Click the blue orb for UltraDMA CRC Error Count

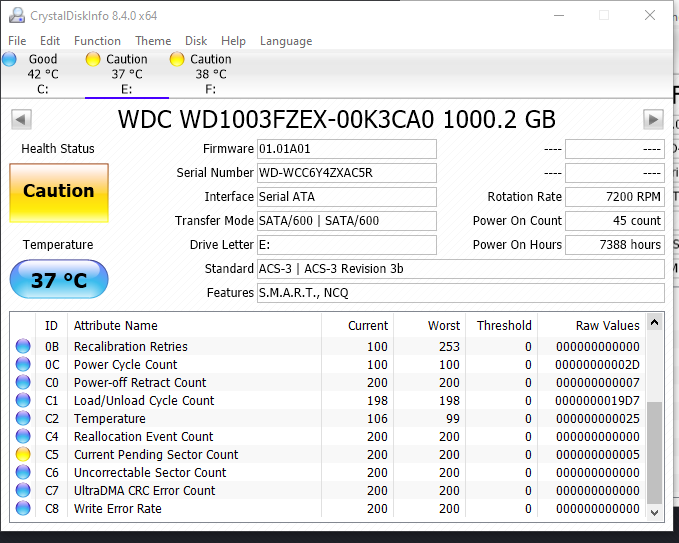click(x=23, y=490)
